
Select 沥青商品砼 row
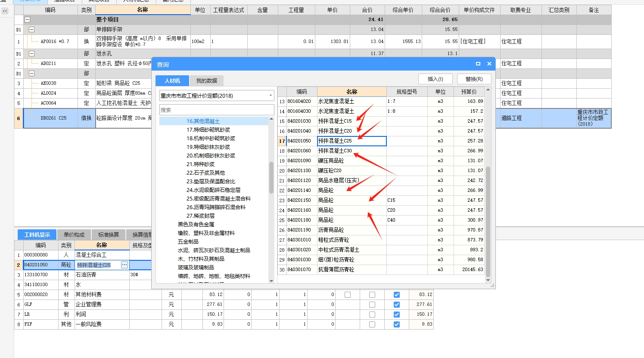coord(381,230)
